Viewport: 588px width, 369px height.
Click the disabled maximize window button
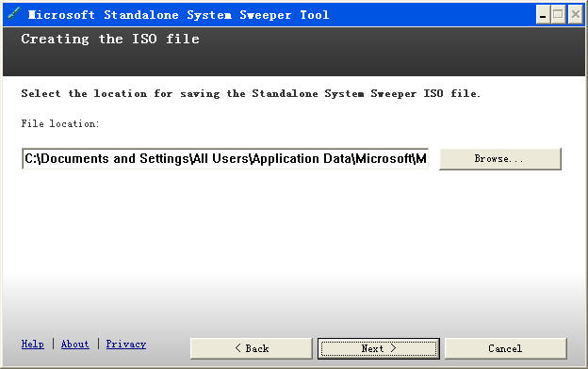559,15
